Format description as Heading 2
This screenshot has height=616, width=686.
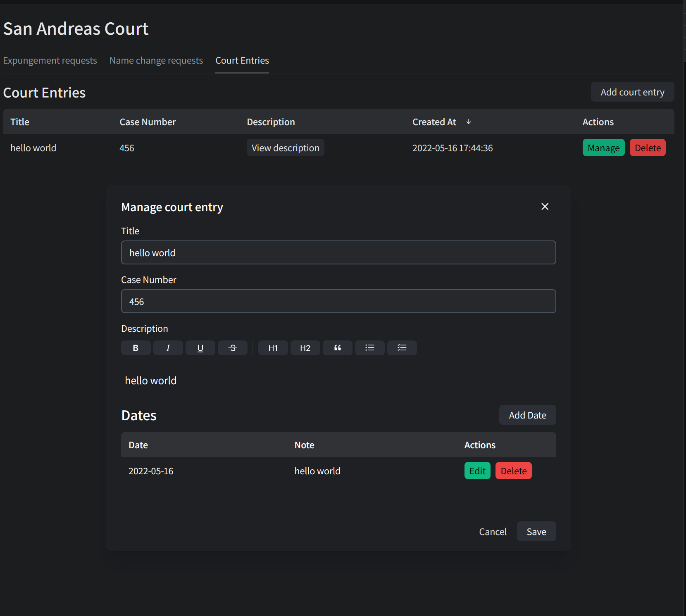click(305, 348)
